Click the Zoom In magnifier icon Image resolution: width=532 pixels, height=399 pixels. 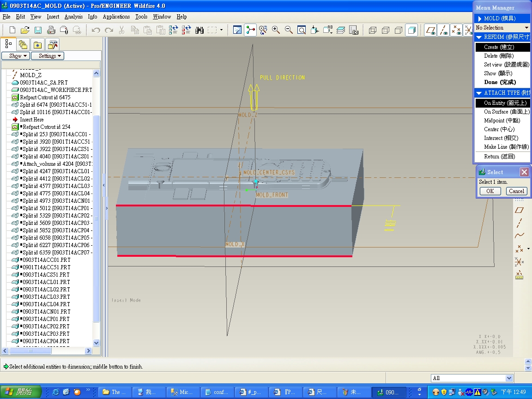click(276, 30)
